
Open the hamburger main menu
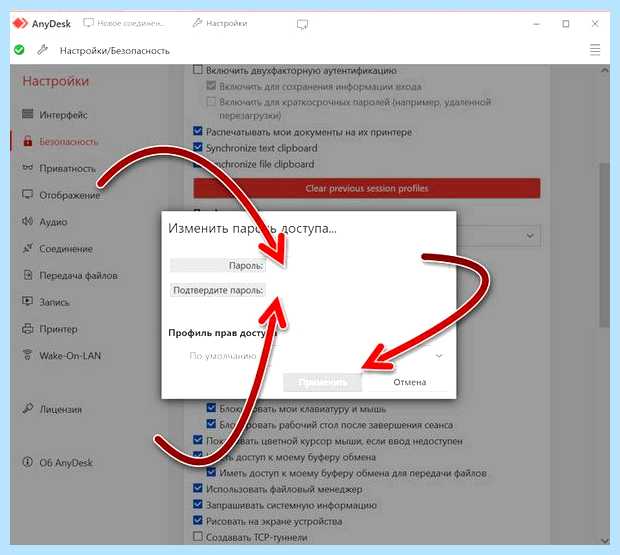(x=595, y=50)
